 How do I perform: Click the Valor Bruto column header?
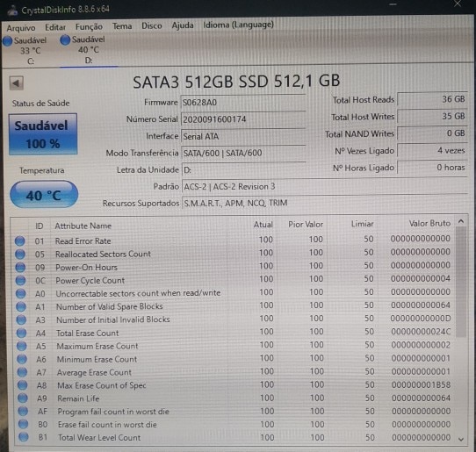point(429,224)
